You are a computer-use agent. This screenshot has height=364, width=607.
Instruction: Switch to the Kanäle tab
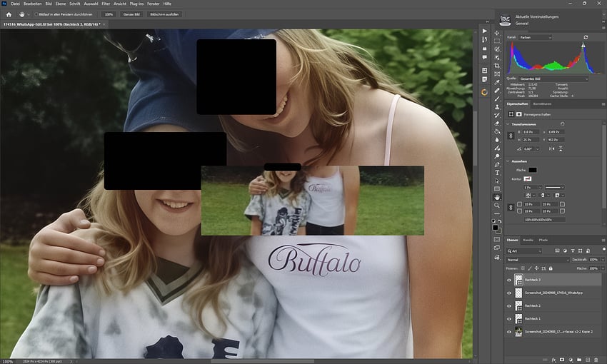(528, 239)
